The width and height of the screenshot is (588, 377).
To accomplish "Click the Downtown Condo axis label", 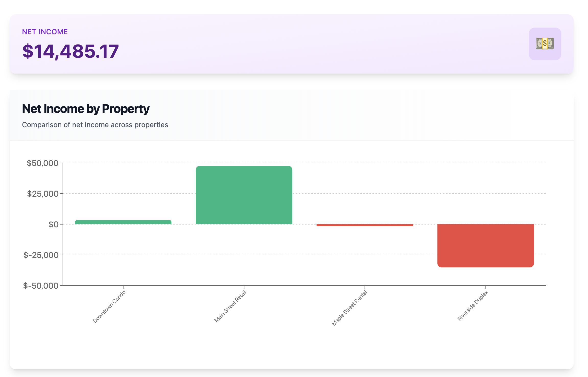I will point(109,307).
